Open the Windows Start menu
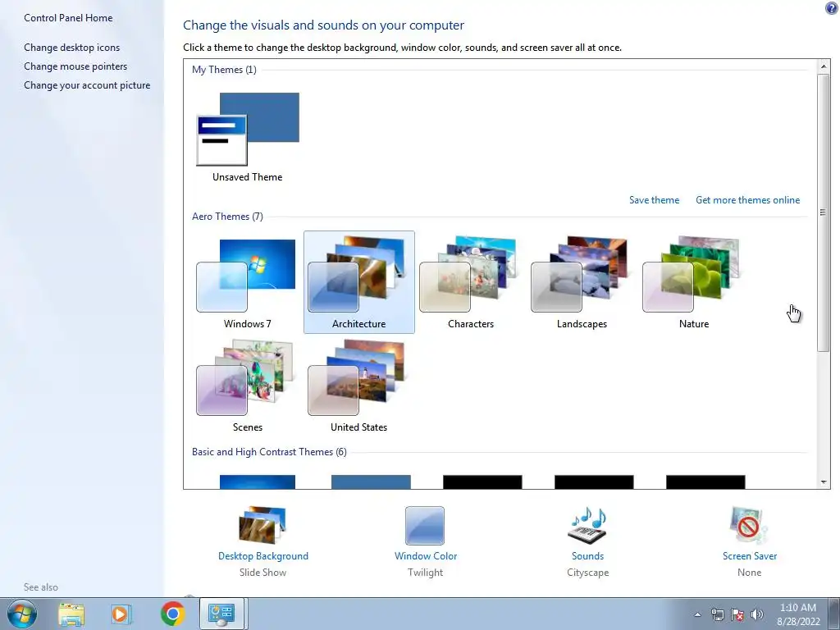 point(21,614)
